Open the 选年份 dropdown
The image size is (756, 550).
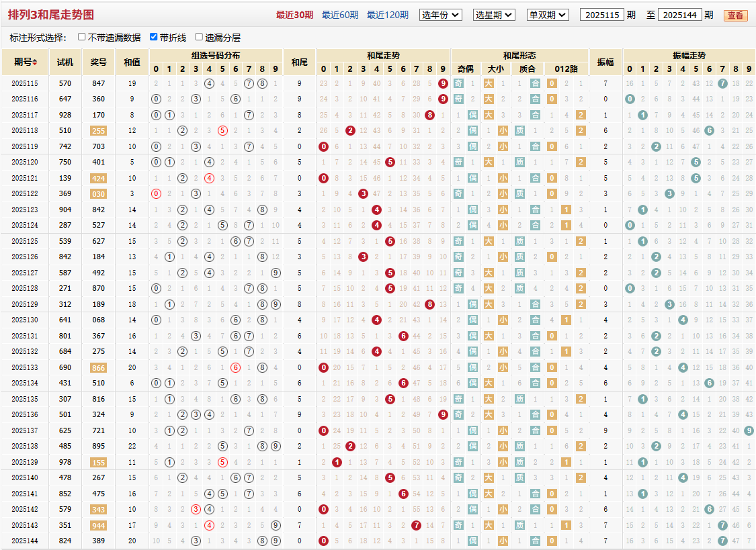coord(441,15)
